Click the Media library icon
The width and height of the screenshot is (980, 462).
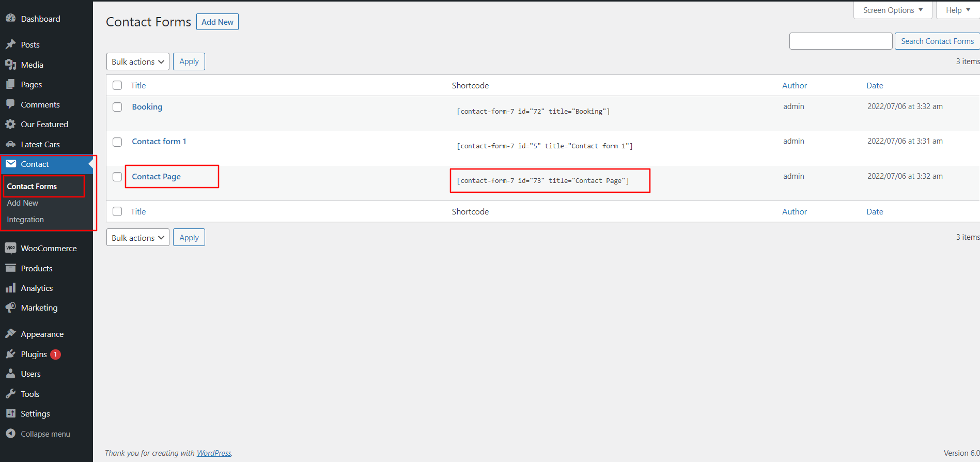click(x=10, y=65)
